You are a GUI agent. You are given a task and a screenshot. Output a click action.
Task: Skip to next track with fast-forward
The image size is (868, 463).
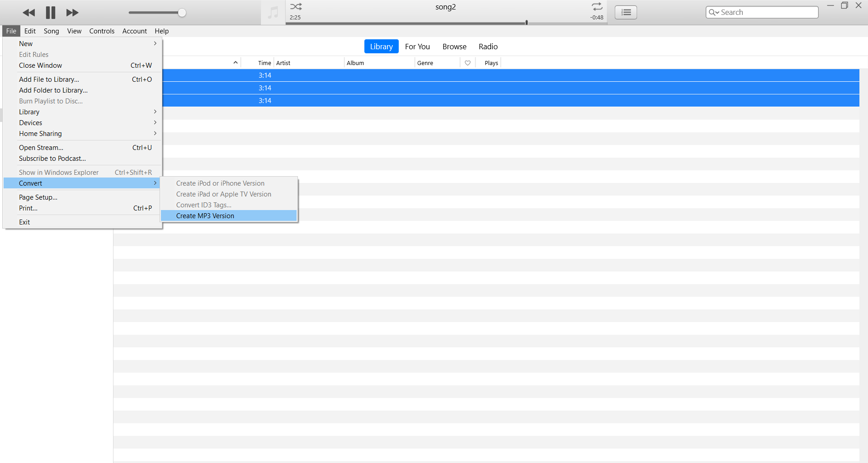pyautogui.click(x=72, y=13)
